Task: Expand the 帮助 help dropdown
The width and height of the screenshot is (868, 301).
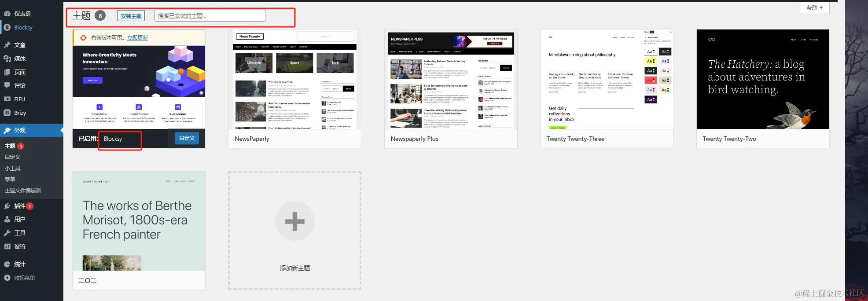Action: point(815,8)
